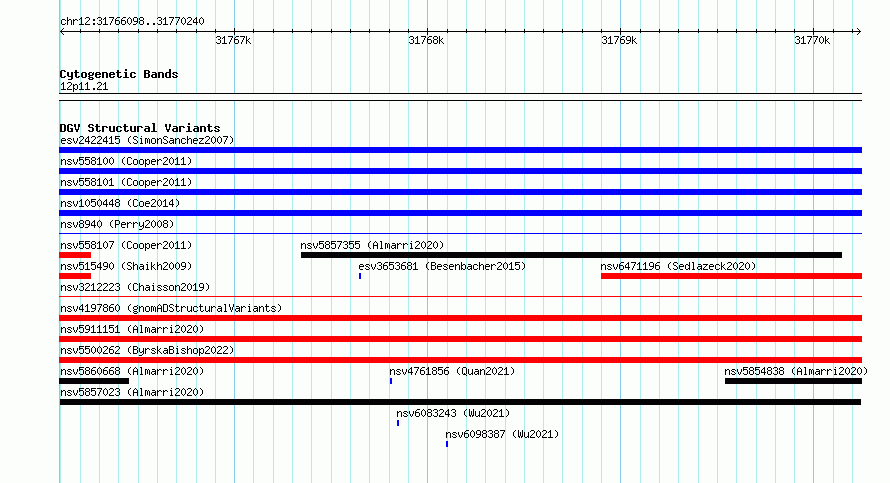Viewport: 890px width, 483px height.
Task: Click esv3653681 (Besenbacher2015) label
Action: tap(442, 266)
